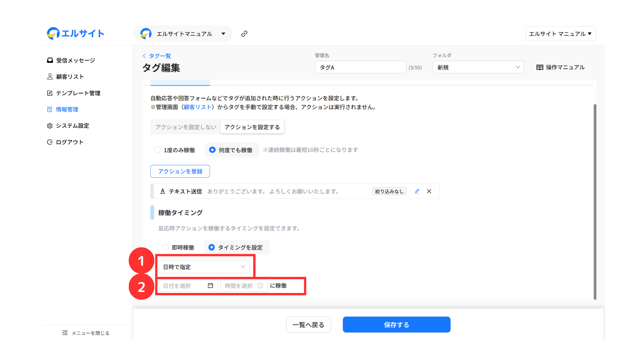
Task: Click the clock icon in the time field
Action: click(x=260, y=286)
